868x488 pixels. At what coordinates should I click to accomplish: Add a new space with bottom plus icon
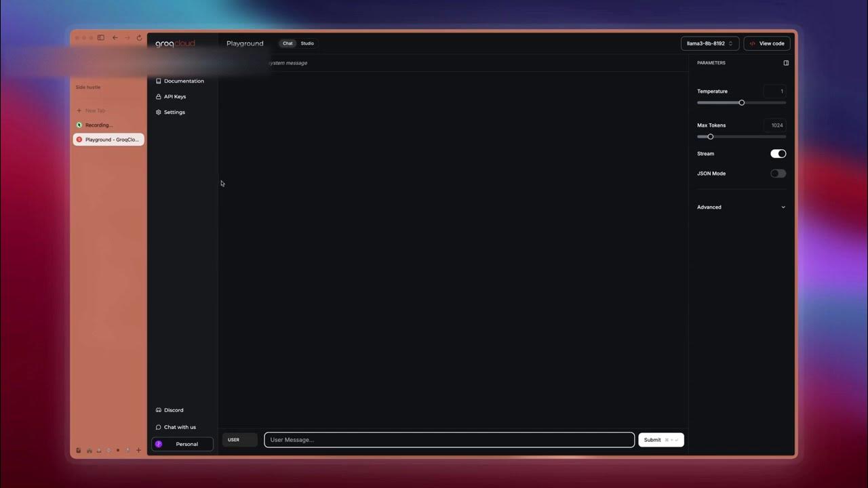(x=138, y=450)
